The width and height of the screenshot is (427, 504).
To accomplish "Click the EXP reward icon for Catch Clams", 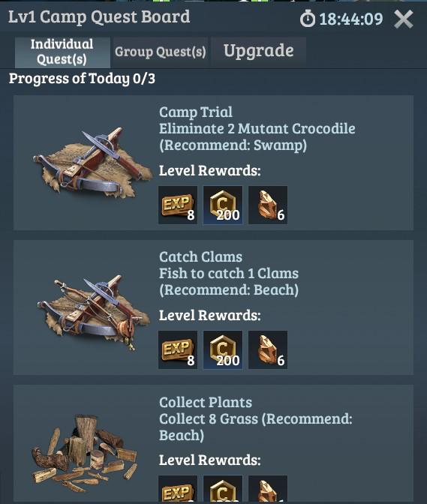I will click(178, 349).
